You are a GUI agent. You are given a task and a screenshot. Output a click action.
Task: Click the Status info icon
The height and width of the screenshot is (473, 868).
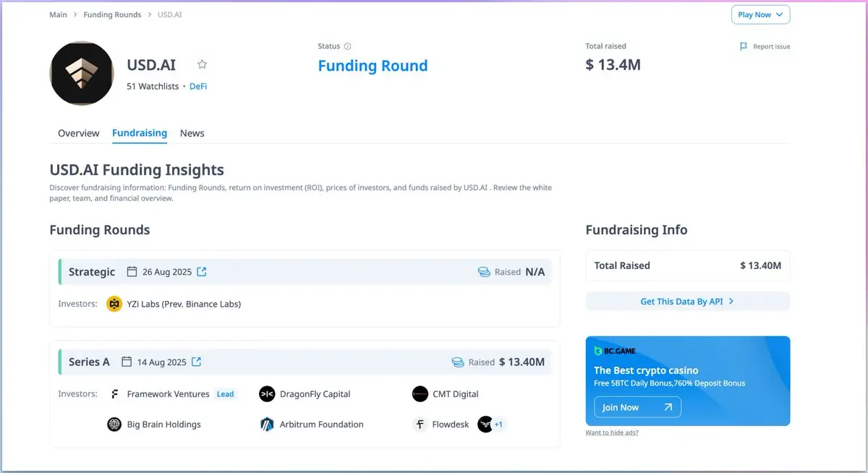[347, 46]
